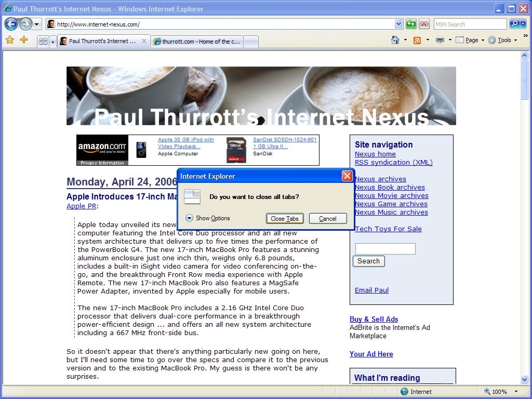Open the zoom level dropdown arrow
This screenshot has height=399, width=532.
516,392
